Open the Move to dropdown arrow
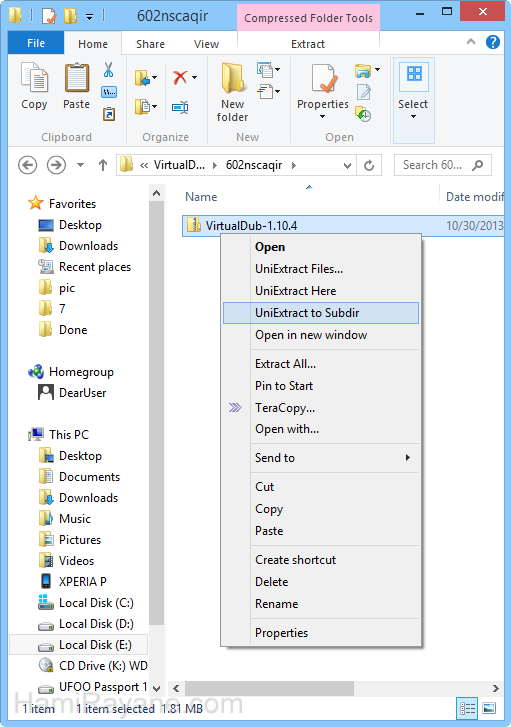 [154, 78]
